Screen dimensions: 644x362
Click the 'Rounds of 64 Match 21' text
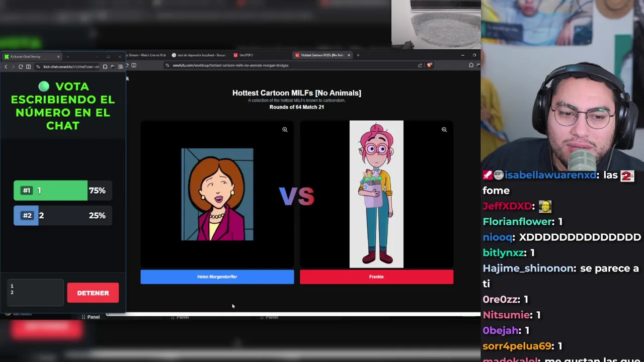(x=297, y=107)
